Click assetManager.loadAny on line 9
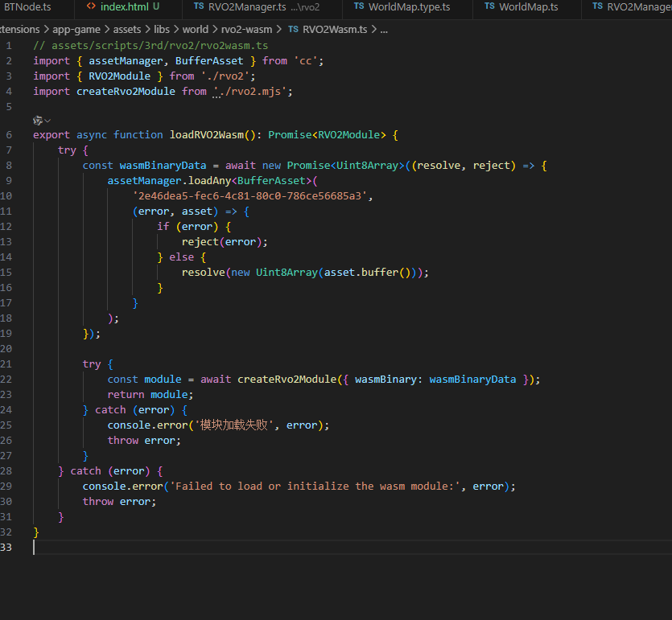This screenshot has width=672, height=620. pos(169,181)
